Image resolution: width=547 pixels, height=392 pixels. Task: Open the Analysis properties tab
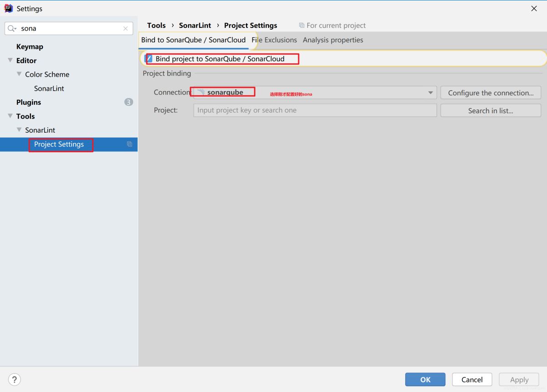pos(333,40)
